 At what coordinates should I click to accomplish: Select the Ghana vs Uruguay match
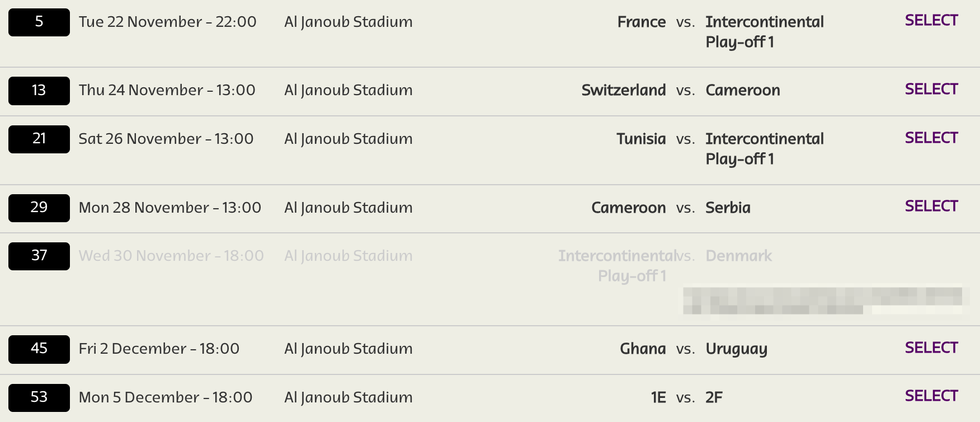(931, 348)
